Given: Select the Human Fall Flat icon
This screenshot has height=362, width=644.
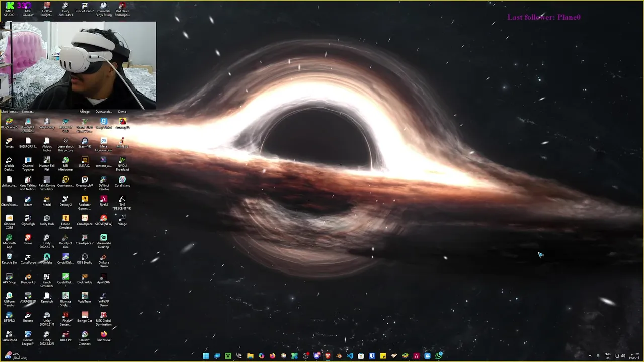Looking at the screenshot, I should (47, 164).
